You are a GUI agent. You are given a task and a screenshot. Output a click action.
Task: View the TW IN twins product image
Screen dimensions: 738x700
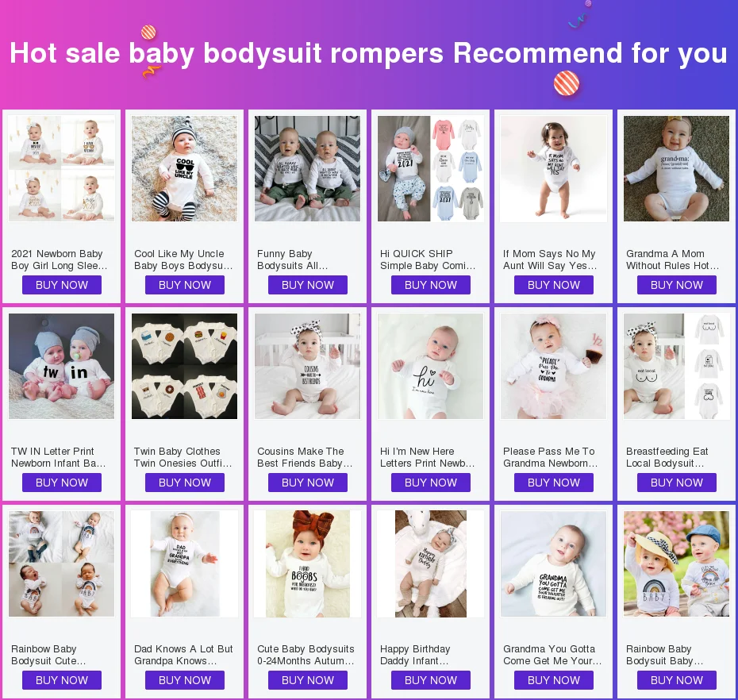tap(62, 366)
